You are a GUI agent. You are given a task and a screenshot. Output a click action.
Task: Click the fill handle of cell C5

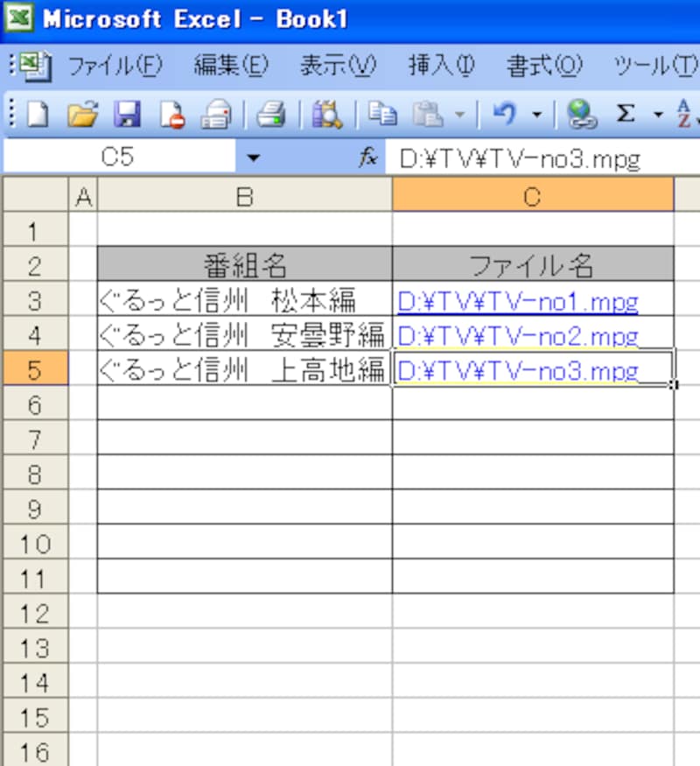[674, 385]
